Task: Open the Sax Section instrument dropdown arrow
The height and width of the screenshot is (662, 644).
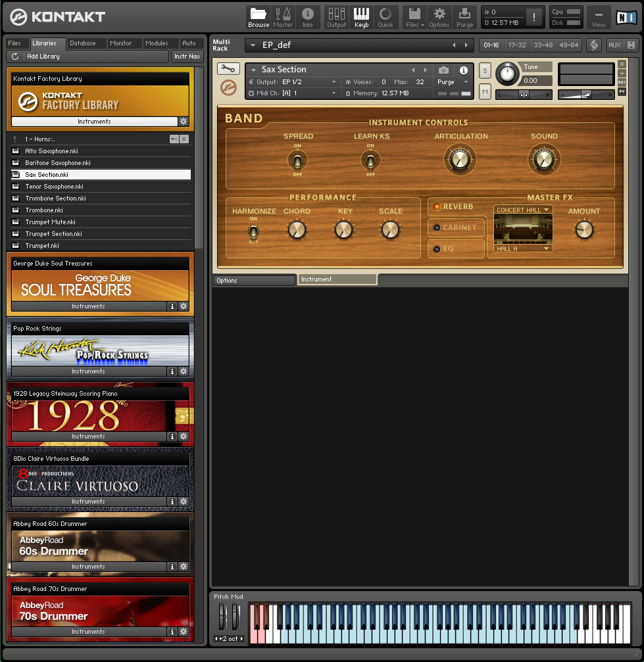Action: click(x=253, y=70)
